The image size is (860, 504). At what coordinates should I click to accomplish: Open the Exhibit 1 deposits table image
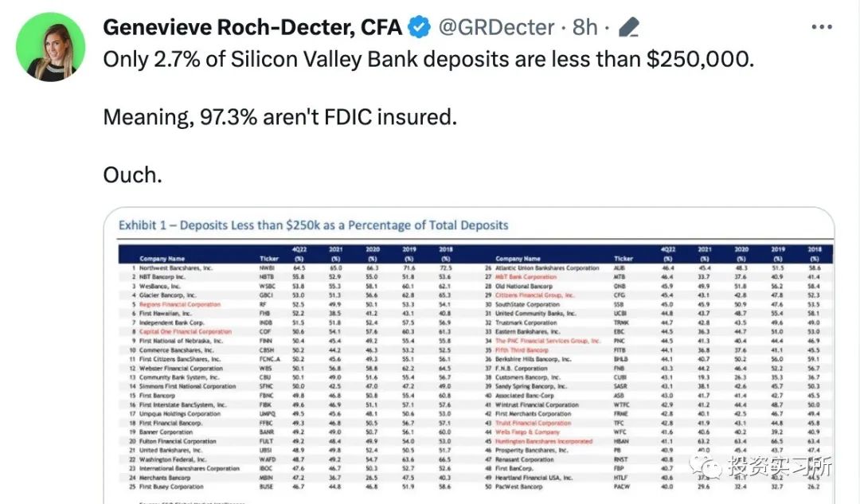click(x=469, y=355)
